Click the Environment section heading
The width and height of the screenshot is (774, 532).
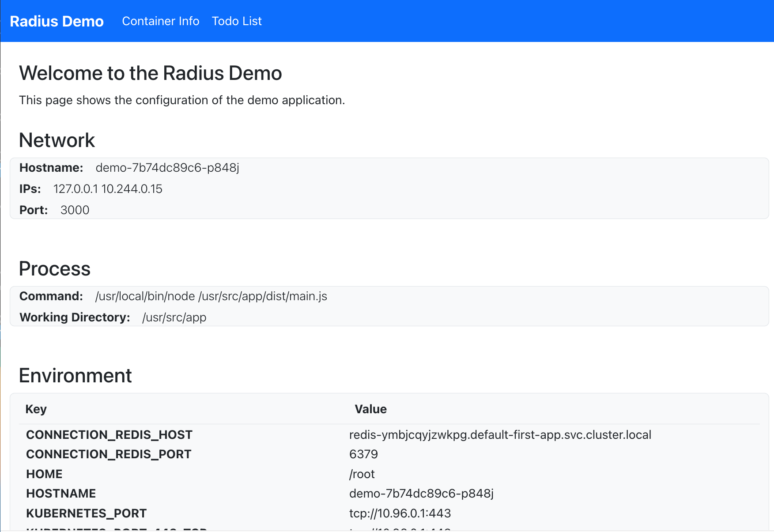coord(75,375)
